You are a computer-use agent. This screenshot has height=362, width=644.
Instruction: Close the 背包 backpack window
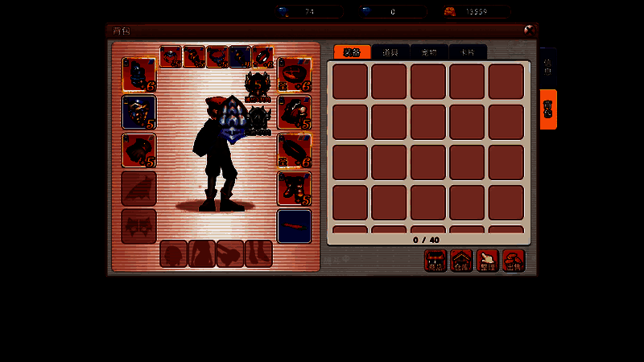529,30
